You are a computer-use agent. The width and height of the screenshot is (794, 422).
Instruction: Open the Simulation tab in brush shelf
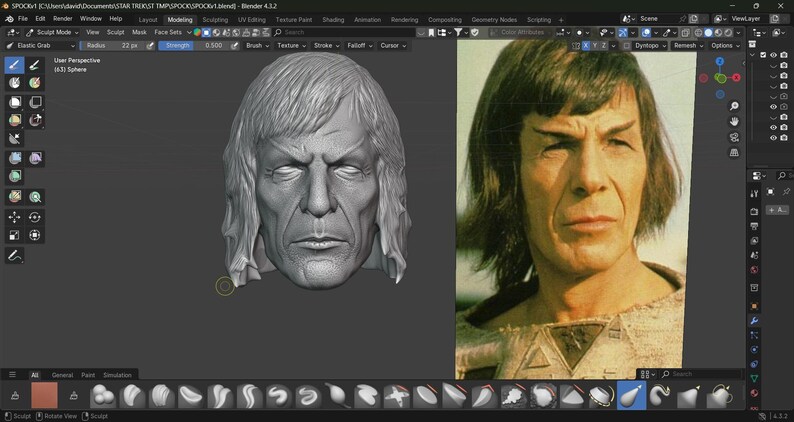(117, 375)
